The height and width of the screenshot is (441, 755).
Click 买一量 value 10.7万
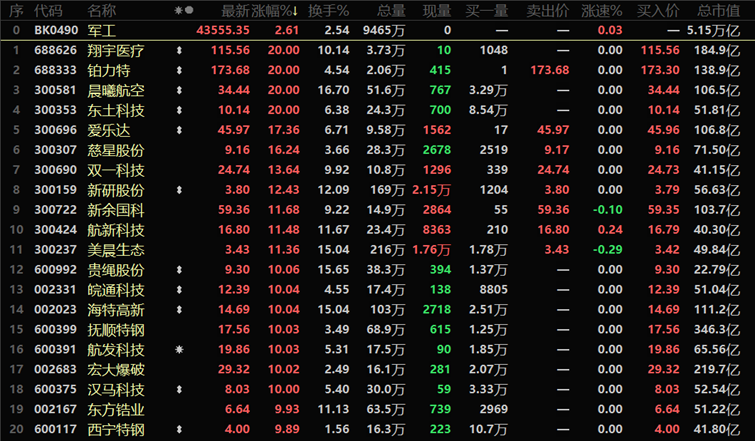(x=488, y=429)
